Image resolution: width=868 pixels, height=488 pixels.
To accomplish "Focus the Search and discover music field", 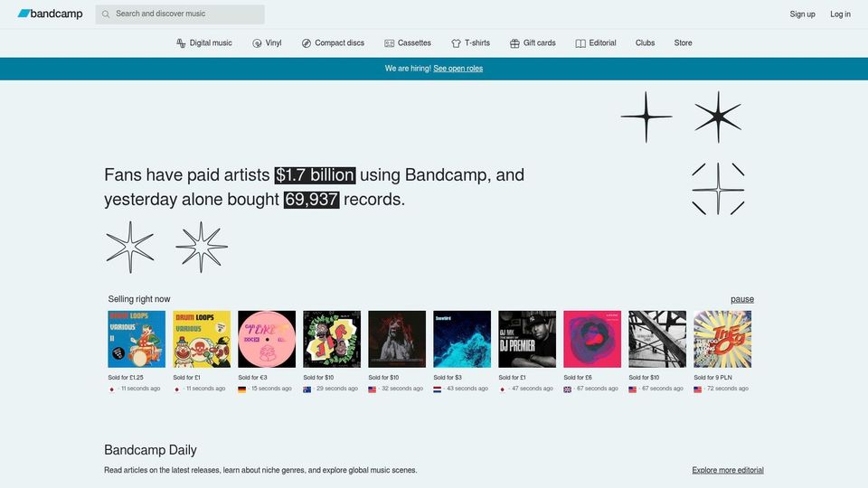I will click(180, 14).
